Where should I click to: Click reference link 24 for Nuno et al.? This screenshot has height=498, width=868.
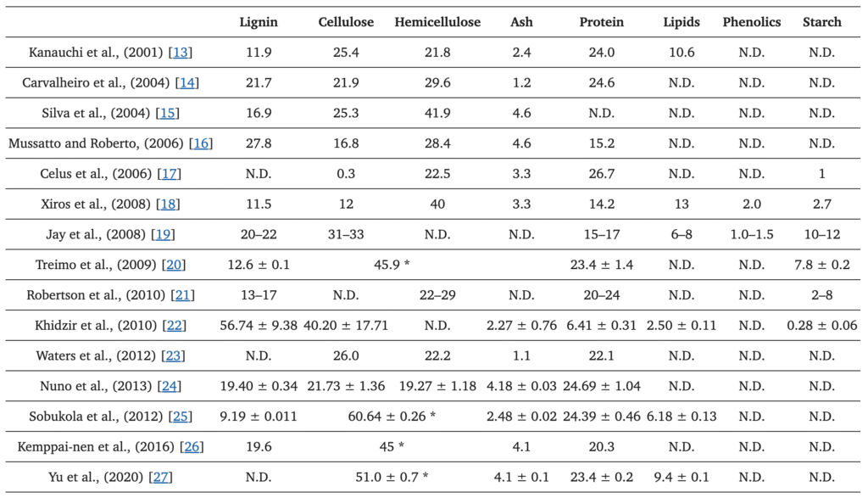point(168,386)
